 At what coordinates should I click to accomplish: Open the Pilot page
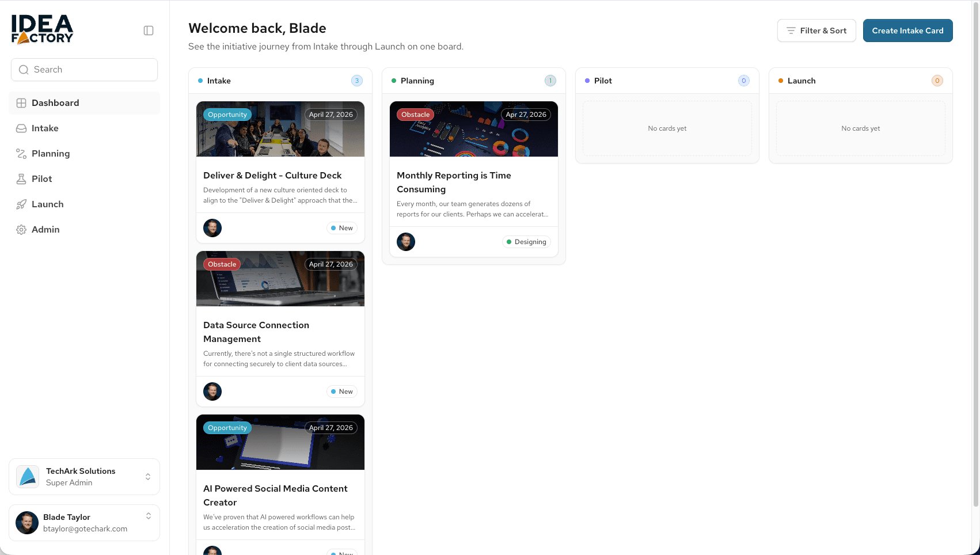[x=85, y=179]
